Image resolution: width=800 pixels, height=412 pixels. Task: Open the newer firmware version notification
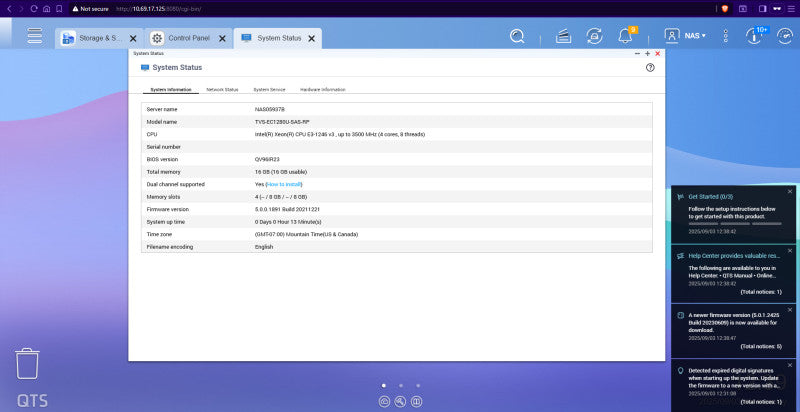(x=733, y=322)
